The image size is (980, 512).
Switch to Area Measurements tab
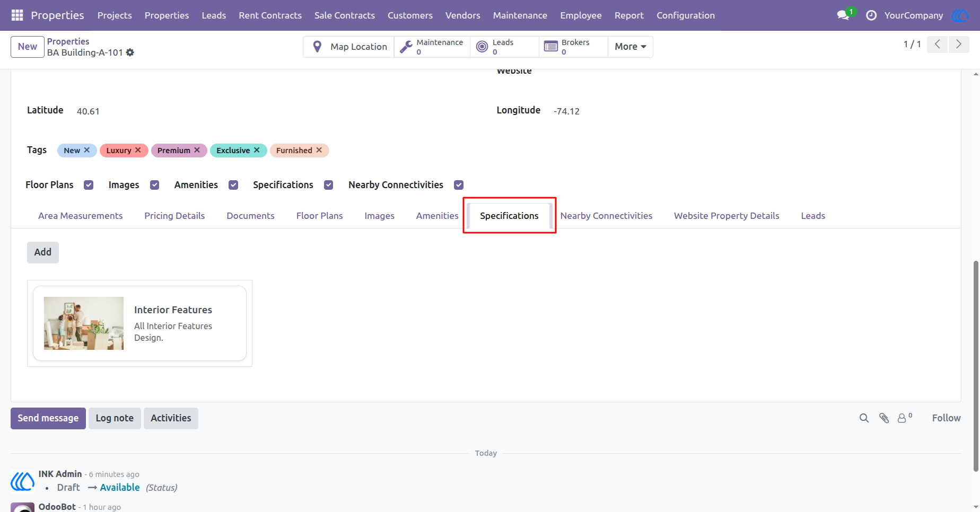[81, 216]
